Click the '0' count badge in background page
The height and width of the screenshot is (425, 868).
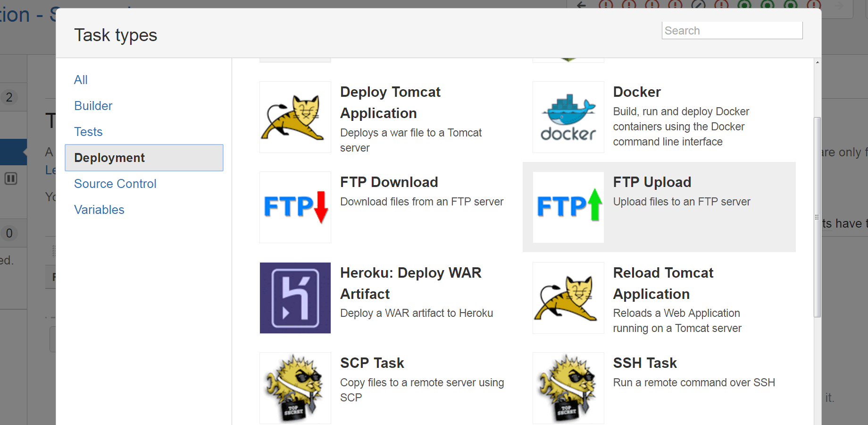tap(9, 233)
